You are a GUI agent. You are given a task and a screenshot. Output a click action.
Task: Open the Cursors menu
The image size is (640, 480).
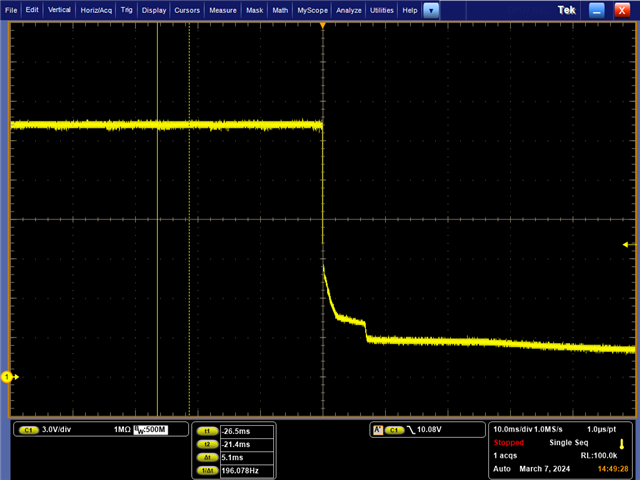pyautogui.click(x=187, y=10)
